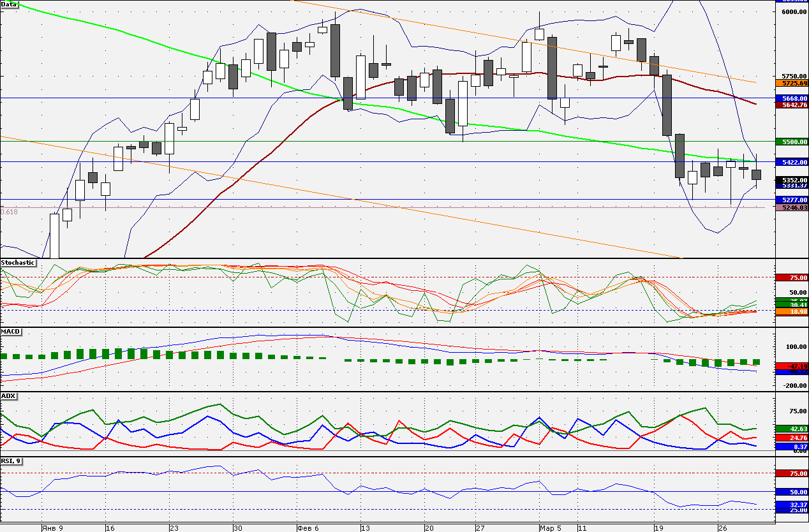Click the green 42.63 ADX value tag
The height and width of the screenshot is (532, 809).
tap(792, 429)
